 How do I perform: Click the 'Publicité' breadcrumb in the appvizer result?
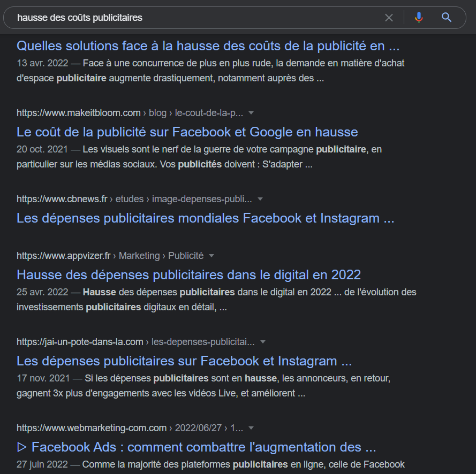click(186, 256)
